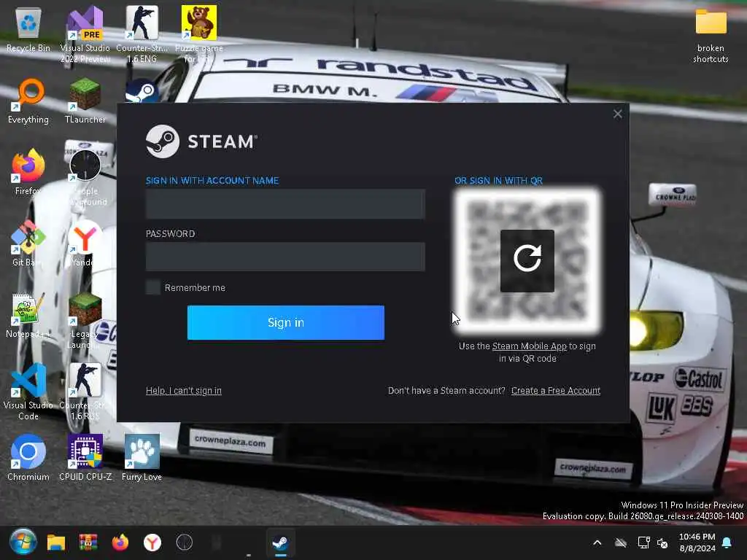Select the Furry Love desktop icon
Image resolution: width=747 pixels, height=560 pixels.
[142, 457]
